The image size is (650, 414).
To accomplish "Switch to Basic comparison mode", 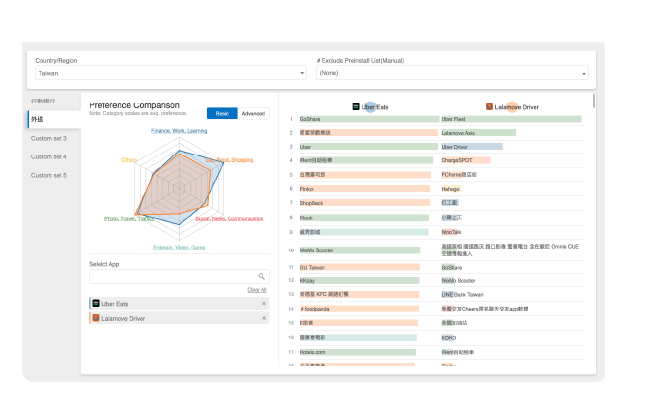I will pos(222,113).
